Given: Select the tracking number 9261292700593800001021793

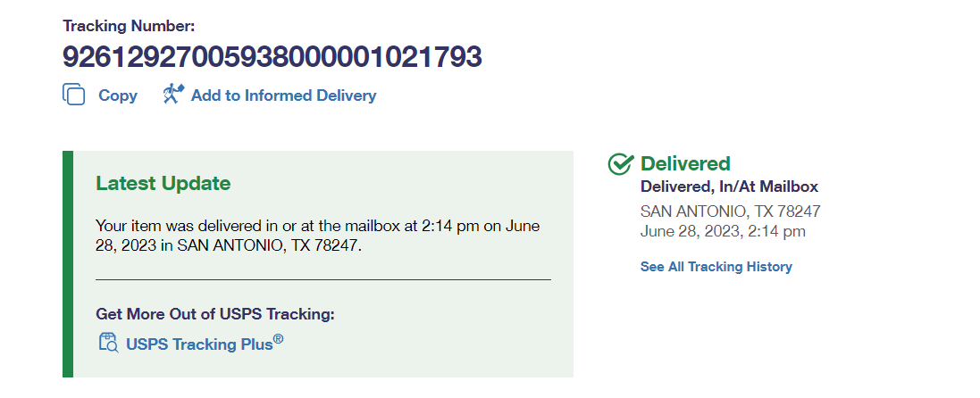Looking at the screenshot, I should coord(272,58).
